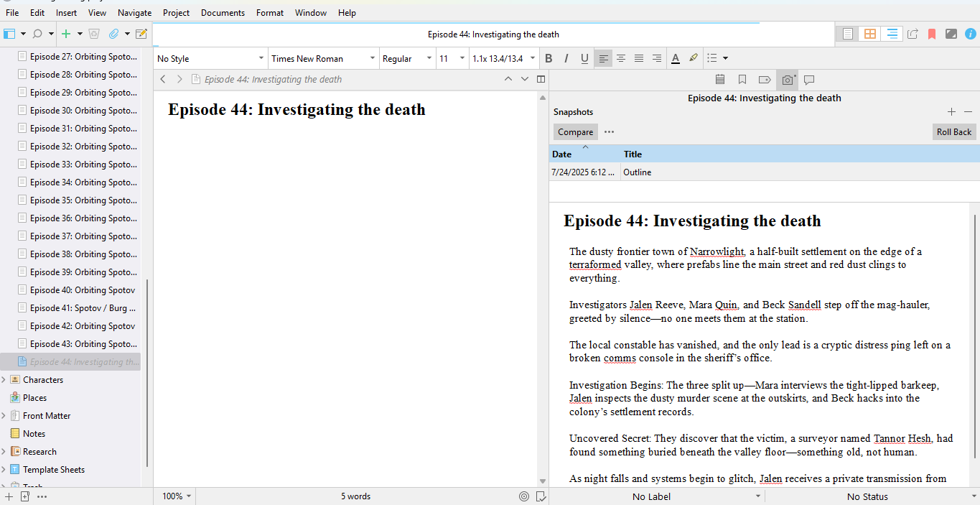Viewport: 980px width, 505px height.
Task: Click the Compare button for snapshots
Action: click(x=575, y=132)
